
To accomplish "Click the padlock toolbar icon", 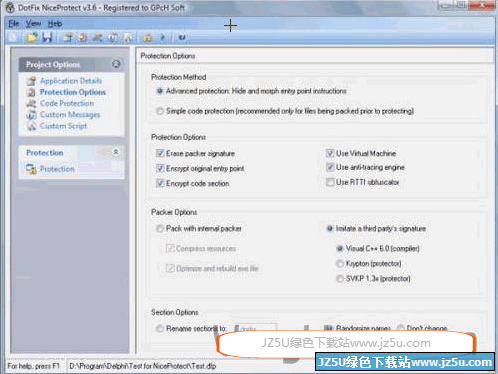I will tap(148, 37).
